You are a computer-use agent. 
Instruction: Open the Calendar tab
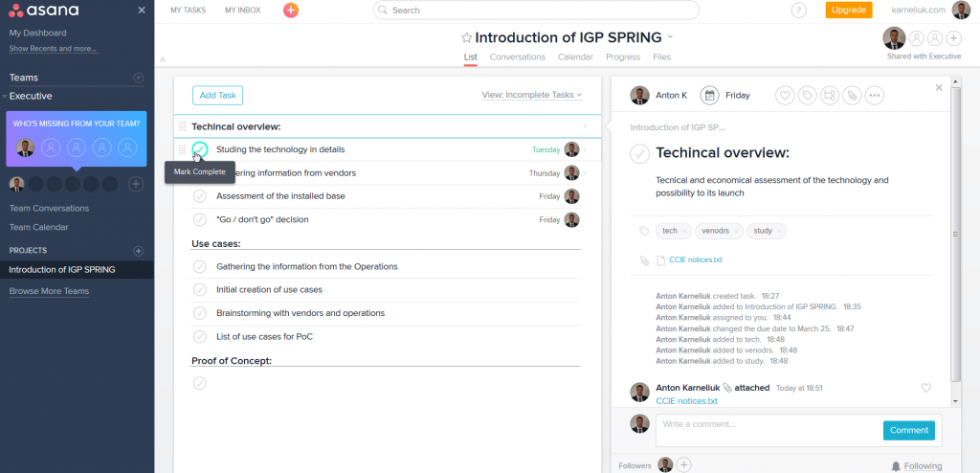(575, 56)
